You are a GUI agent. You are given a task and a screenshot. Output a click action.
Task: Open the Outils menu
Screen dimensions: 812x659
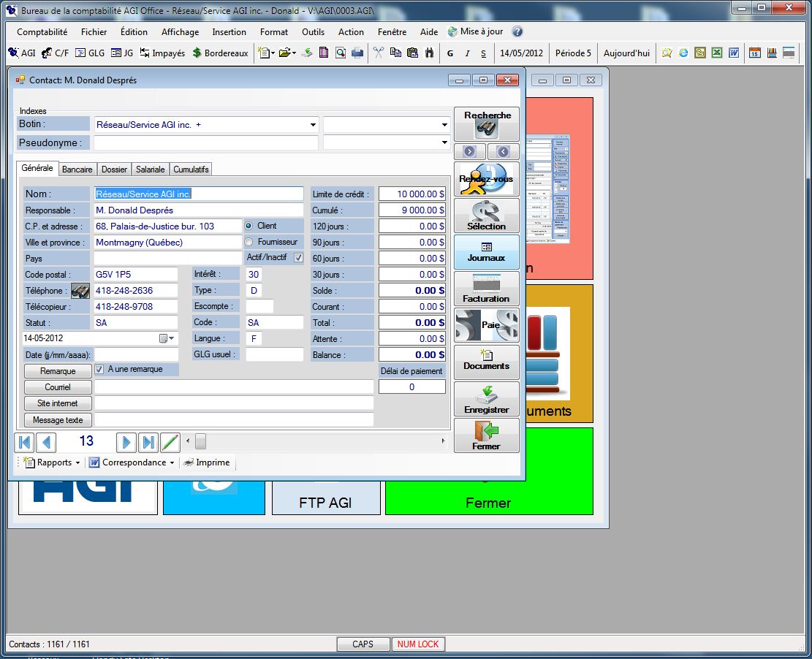click(x=313, y=31)
